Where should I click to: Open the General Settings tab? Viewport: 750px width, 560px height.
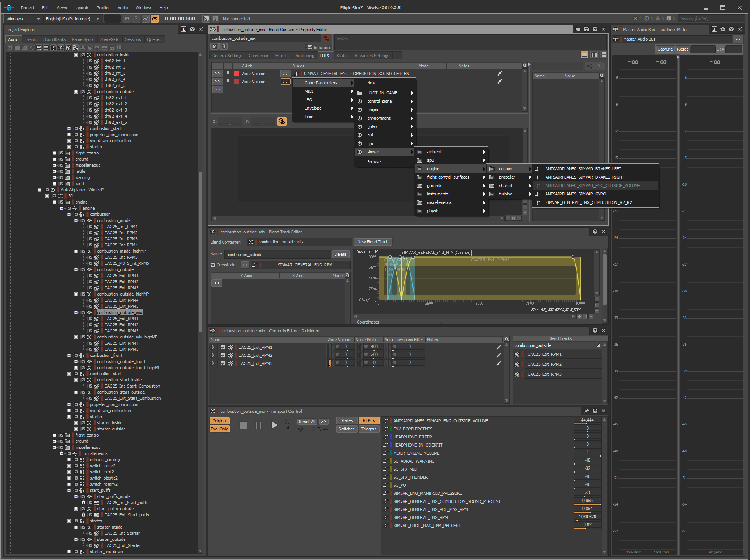(227, 56)
